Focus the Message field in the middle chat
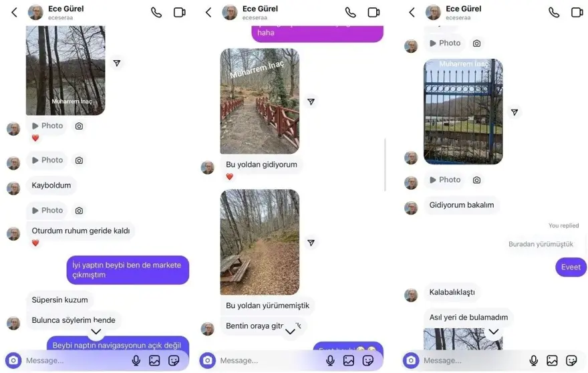The image size is (588, 373). 270,360
